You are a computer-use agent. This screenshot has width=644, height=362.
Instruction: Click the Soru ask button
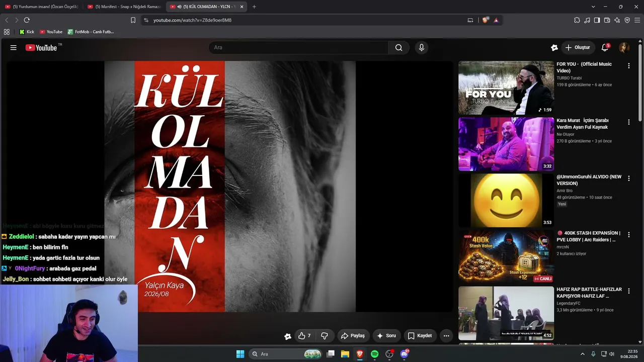(x=386, y=336)
